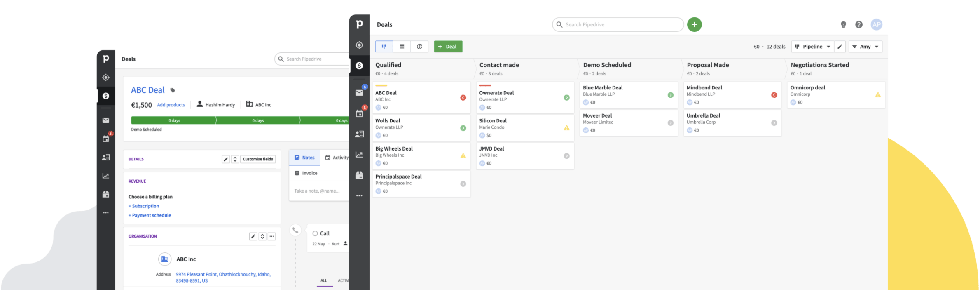Edit the Organisation section with pencil icon
Image resolution: width=980 pixels, height=292 pixels.
point(253,237)
